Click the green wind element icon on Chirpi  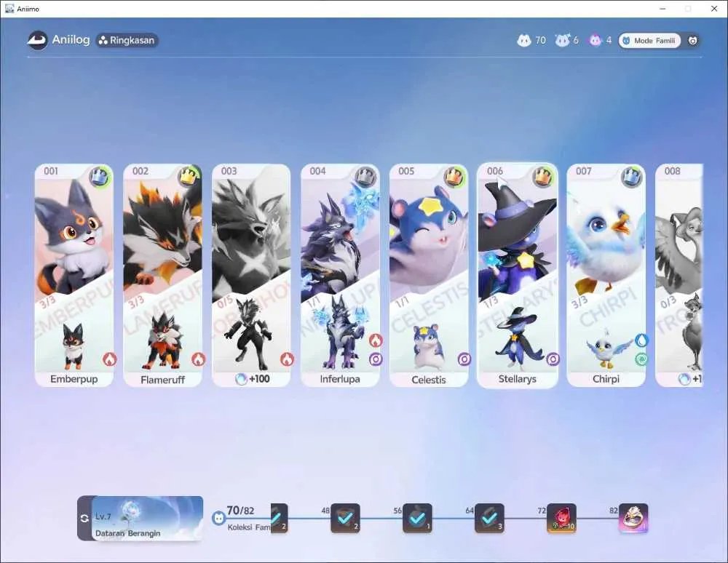pos(641,359)
